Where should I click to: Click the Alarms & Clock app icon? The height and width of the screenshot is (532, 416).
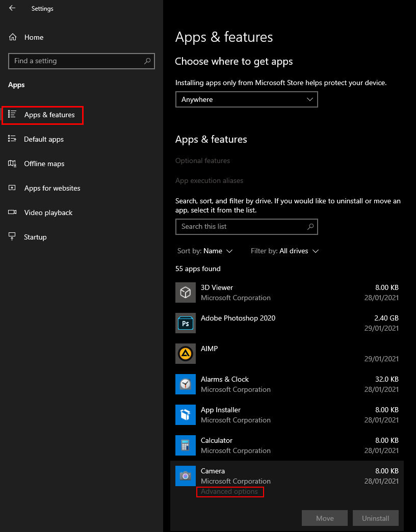[x=185, y=384]
